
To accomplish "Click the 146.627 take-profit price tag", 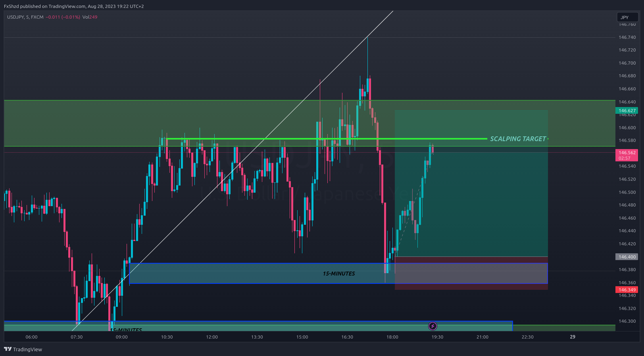I will (x=627, y=111).
